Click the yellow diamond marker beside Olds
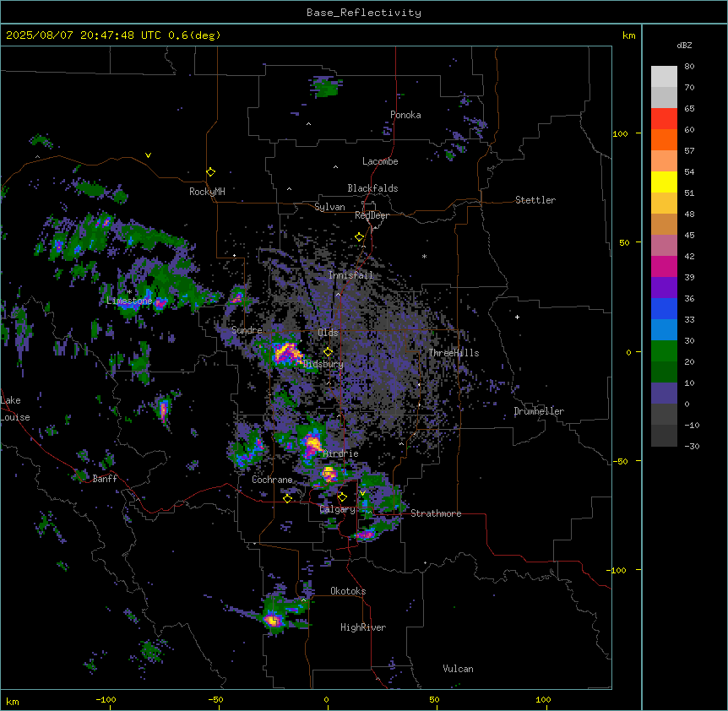Viewport: 728px width, 711px height. coord(329,352)
